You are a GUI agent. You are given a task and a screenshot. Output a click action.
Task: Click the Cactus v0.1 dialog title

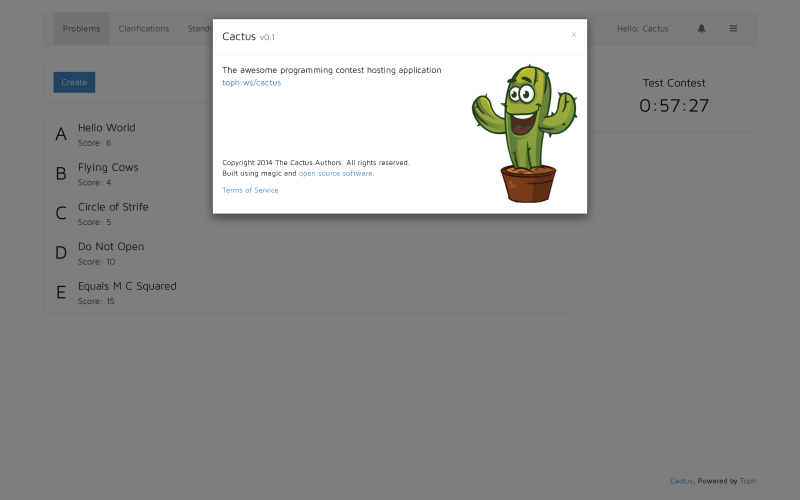tap(248, 36)
